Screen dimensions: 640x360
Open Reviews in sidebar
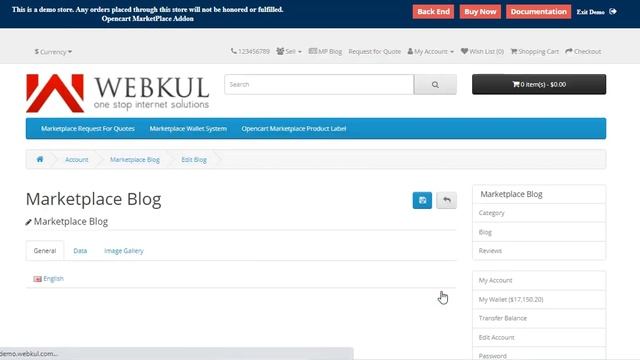(x=539, y=251)
